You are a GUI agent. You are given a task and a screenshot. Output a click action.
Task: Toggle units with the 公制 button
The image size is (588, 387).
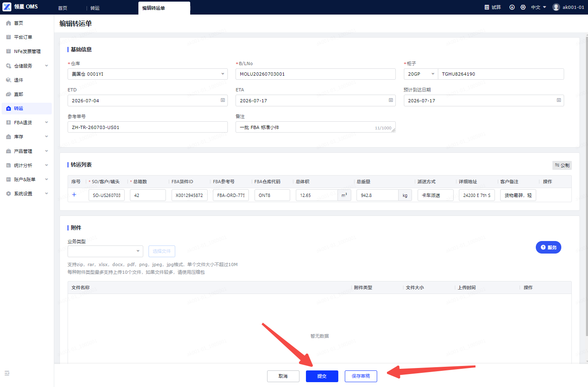tap(562, 165)
